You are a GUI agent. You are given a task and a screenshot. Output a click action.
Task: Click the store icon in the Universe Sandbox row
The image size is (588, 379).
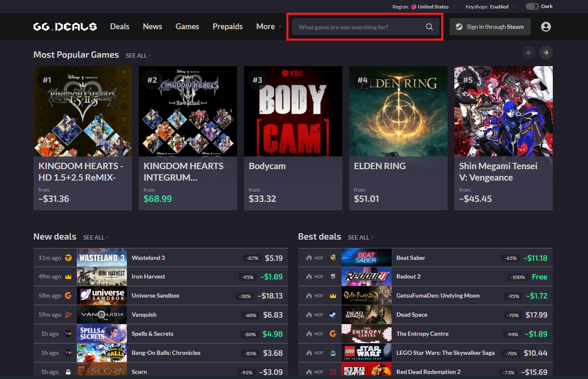click(68, 295)
